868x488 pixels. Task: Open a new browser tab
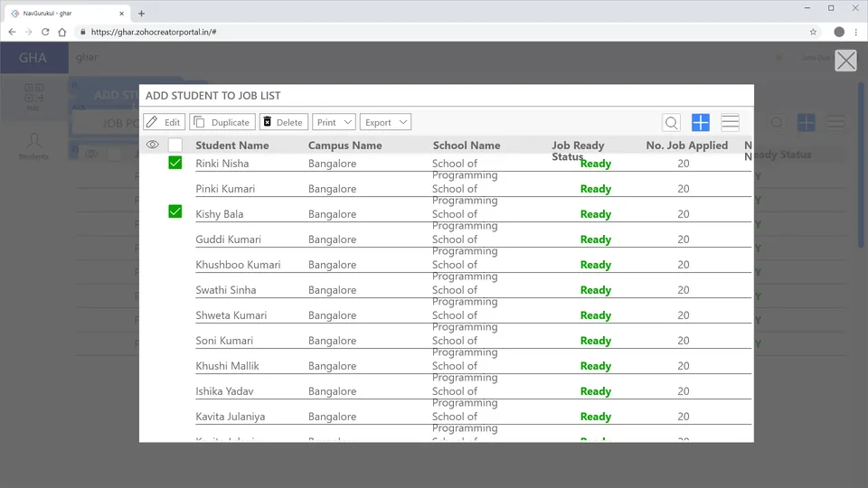[141, 14]
